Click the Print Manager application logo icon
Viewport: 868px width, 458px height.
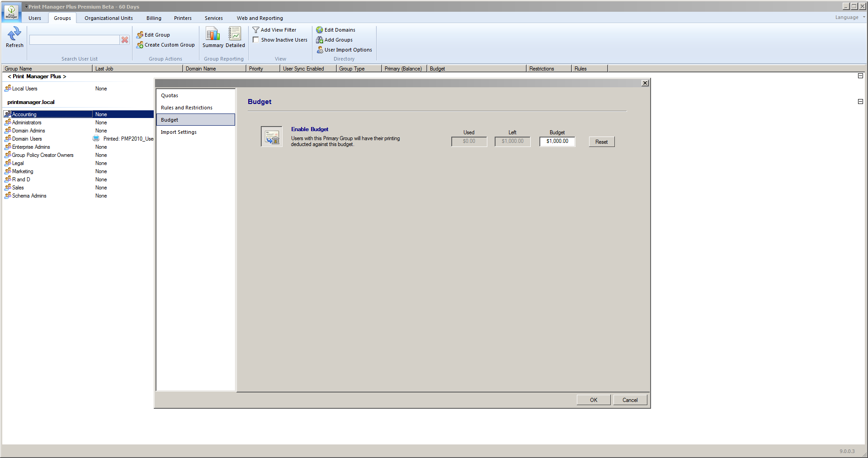pyautogui.click(x=11, y=12)
